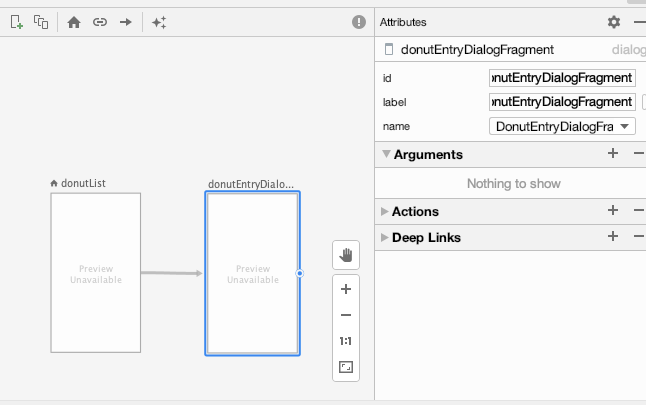Click the id text field
The image size is (646, 405).
click(x=562, y=77)
